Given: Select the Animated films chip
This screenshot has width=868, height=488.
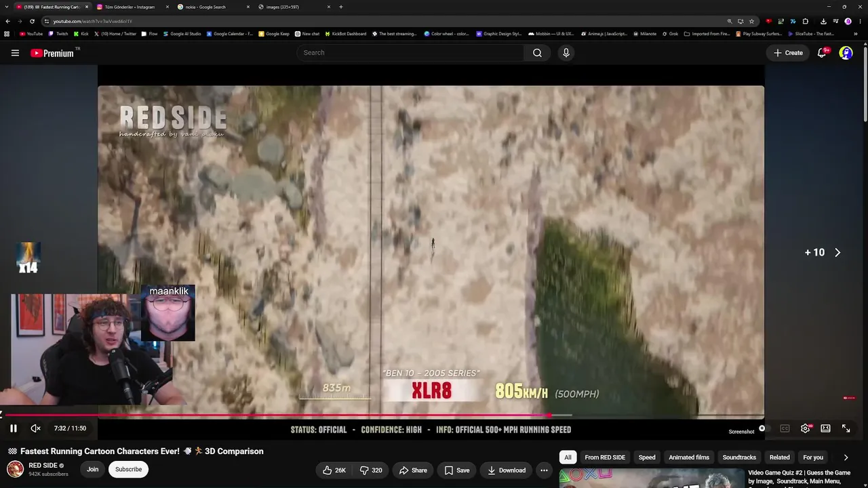Looking at the screenshot, I should (689, 457).
